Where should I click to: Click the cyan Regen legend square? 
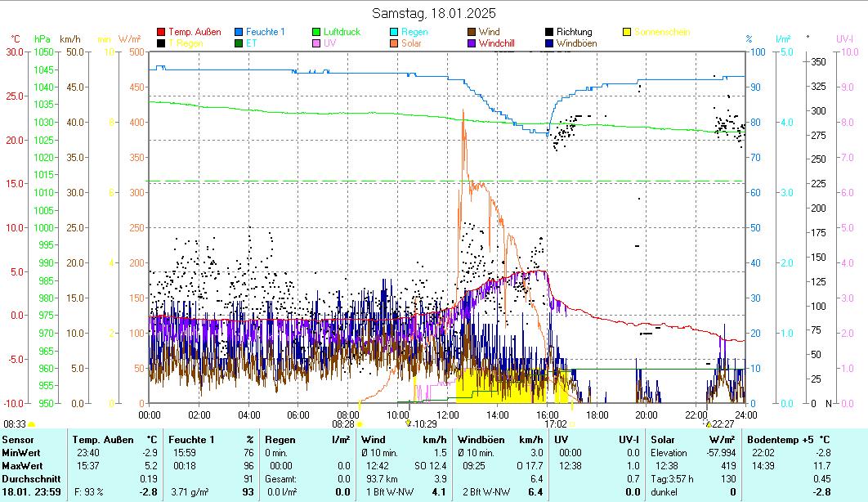394,32
